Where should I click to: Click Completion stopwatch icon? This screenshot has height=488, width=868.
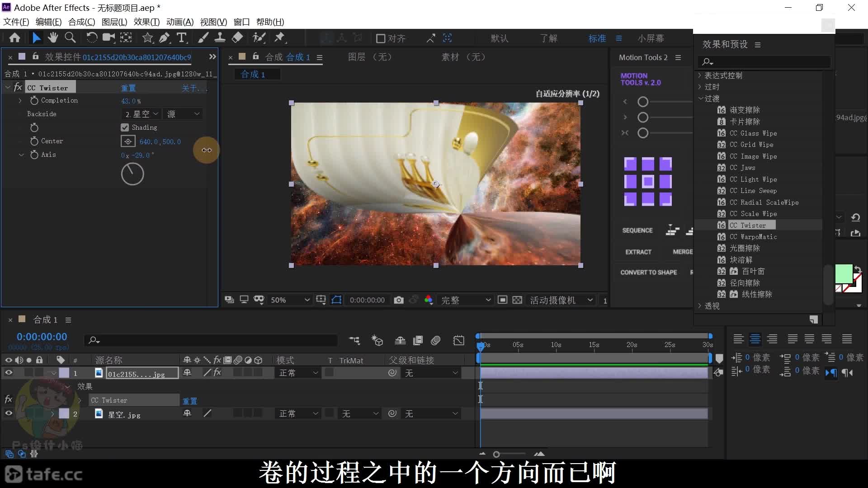pyautogui.click(x=34, y=100)
